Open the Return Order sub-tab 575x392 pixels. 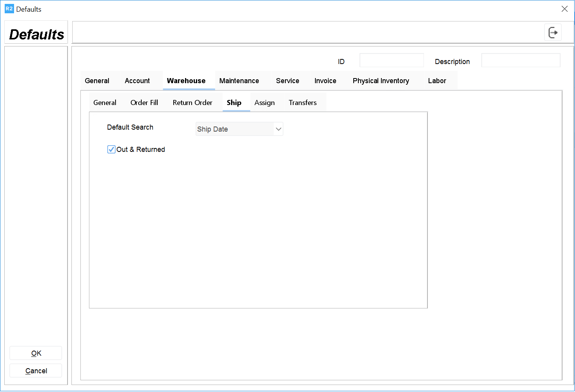192,103
